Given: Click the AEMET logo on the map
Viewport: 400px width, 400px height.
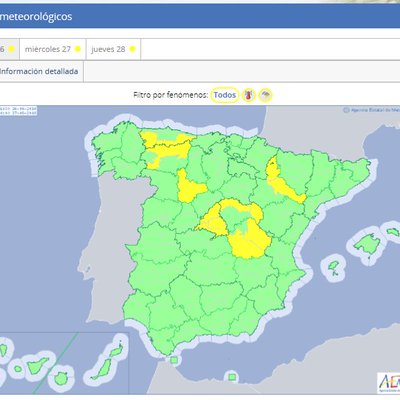Looking at the screenshot, I should click(x=389, y=383).
